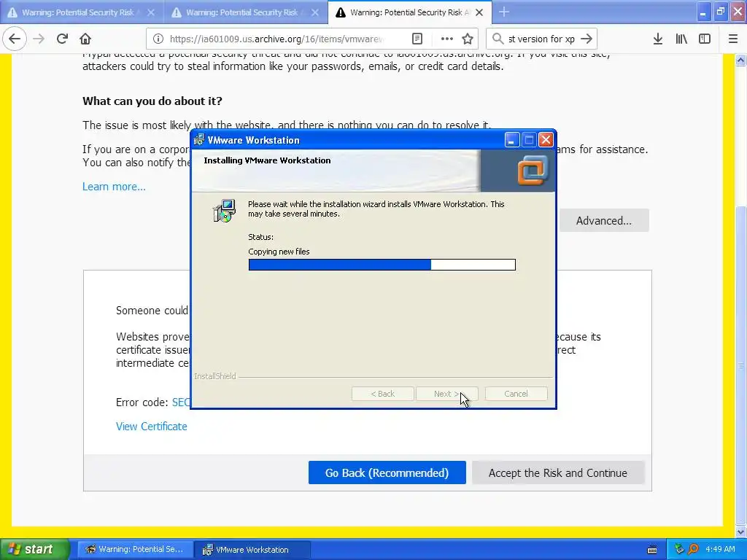Click the Back button in installer
Viewport: 747px width, 560px height.
coord(382,394)
